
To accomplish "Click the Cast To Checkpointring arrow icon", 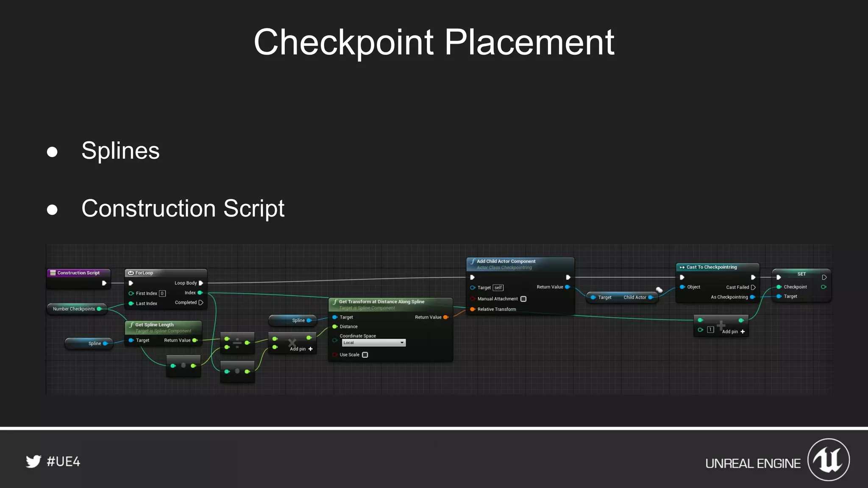I will tap(682, 267).
